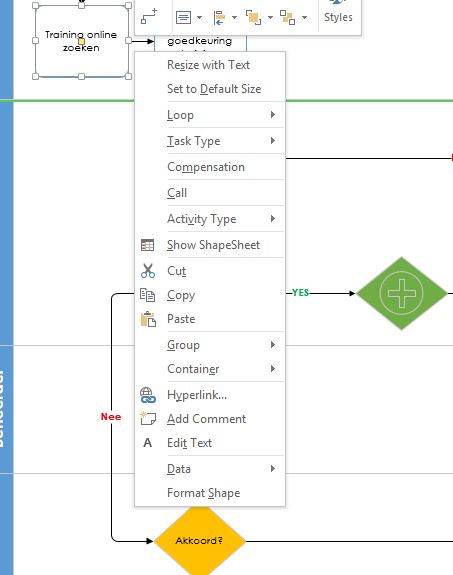Image resolution: width=453 pixels, height=575 pixels.
Task: Click the Align Shapes icon in mini toolbar
Action: tap(219, 17)
